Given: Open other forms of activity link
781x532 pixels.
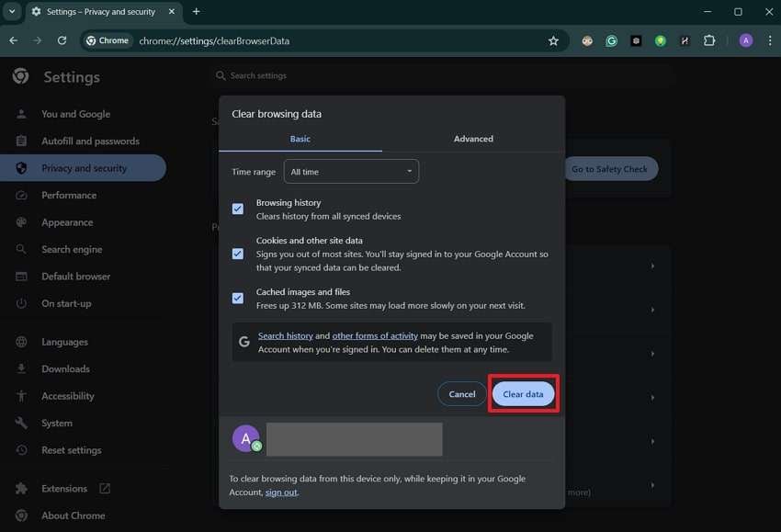Looking at the screenshot, I should click(375, 335).
